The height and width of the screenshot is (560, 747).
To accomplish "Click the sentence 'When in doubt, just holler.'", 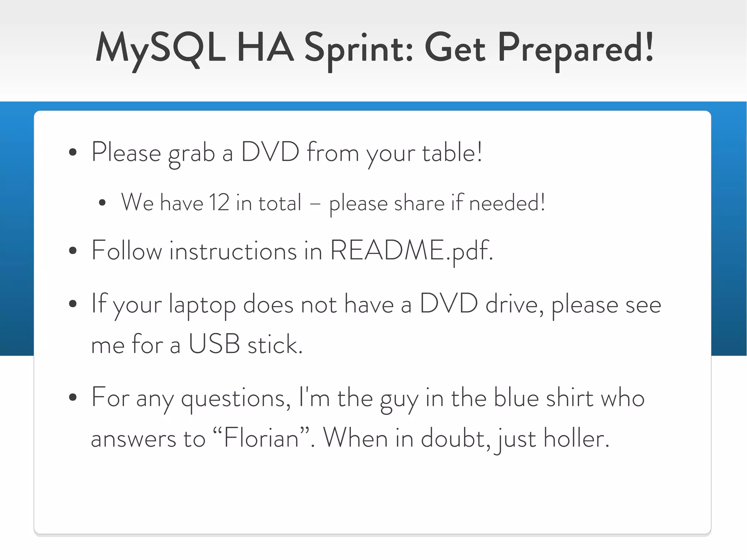I will 466,438.
